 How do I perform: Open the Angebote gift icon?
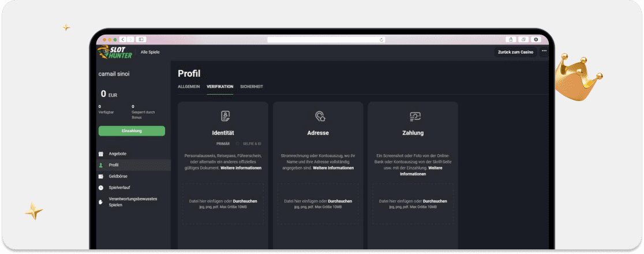pos(101,154)
